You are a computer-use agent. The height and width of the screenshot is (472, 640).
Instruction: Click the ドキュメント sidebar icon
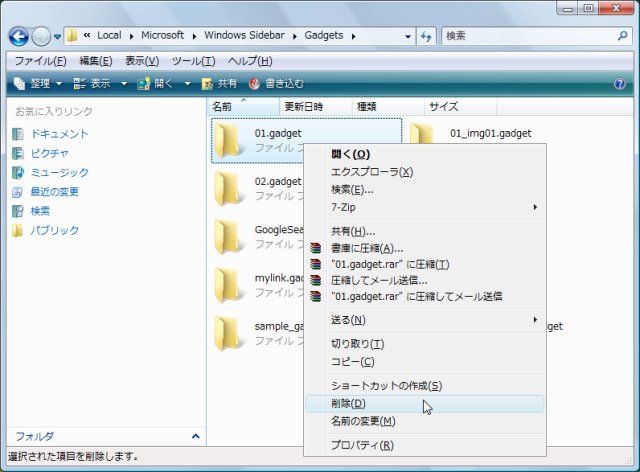pyautogui.click(x=18, y=134)
